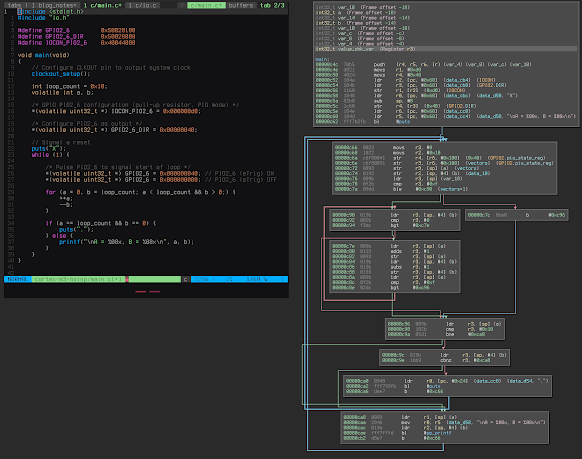Click the 'while (1) {' line
582x459 pixels.
tap(50, 154)
